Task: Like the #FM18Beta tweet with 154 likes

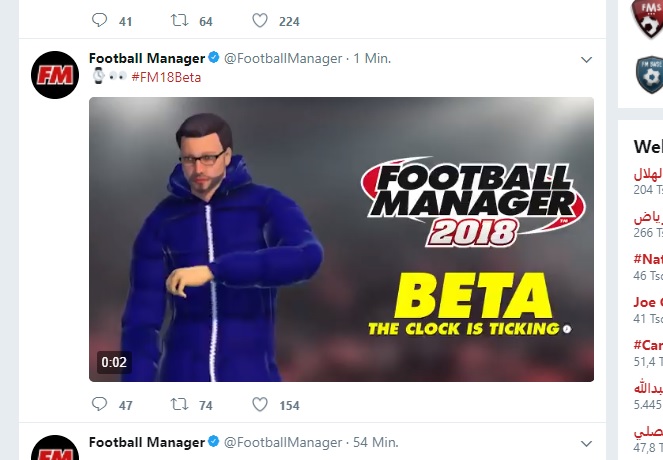Action: click(260, 405)
